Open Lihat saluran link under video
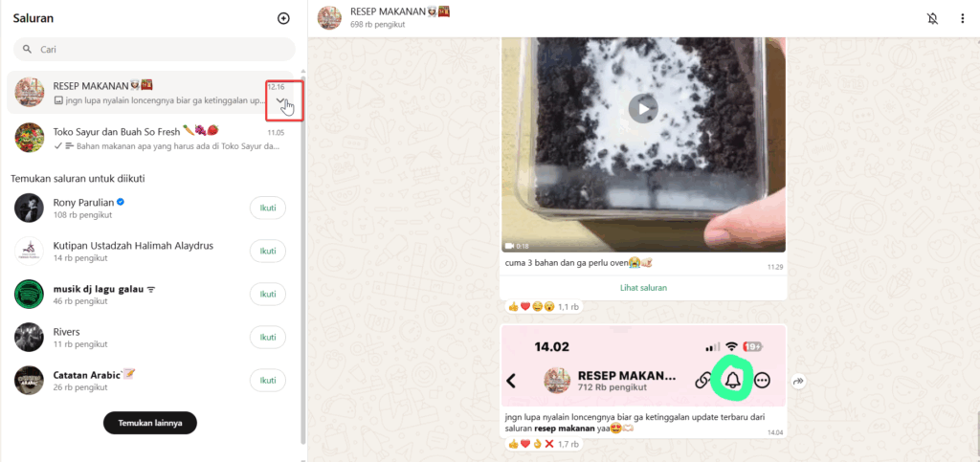Screen dimensions: 980x462 (643, 288)
